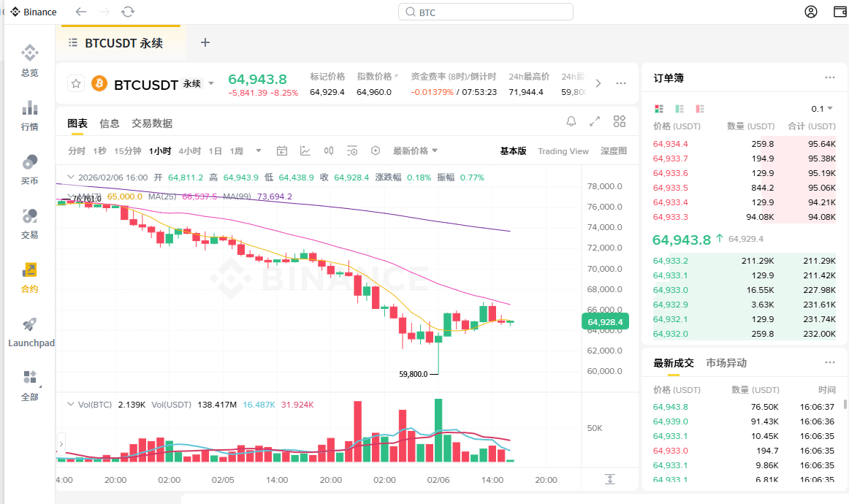Open the user account profile icon
849x504 pixels.
click(x=810, y=12)
